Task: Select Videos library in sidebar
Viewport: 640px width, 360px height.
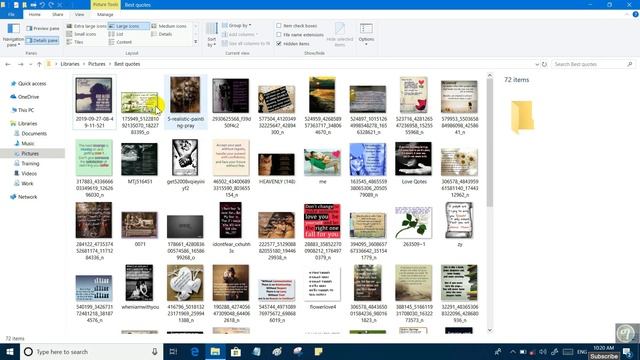Action: 25,173
